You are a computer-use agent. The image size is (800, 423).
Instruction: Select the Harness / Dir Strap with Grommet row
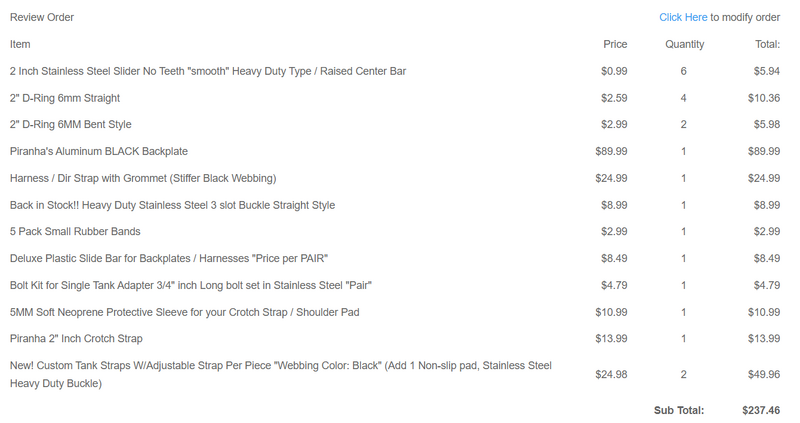click(x=143, y=178)
